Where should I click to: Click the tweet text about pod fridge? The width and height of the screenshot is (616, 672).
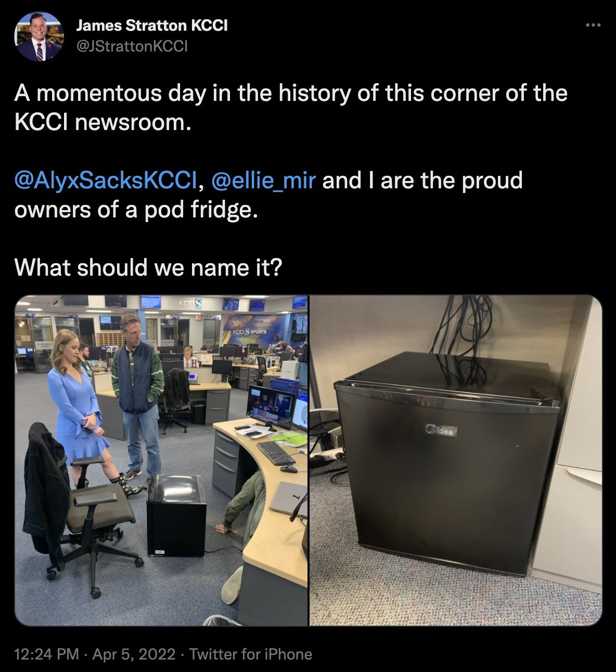268,195
